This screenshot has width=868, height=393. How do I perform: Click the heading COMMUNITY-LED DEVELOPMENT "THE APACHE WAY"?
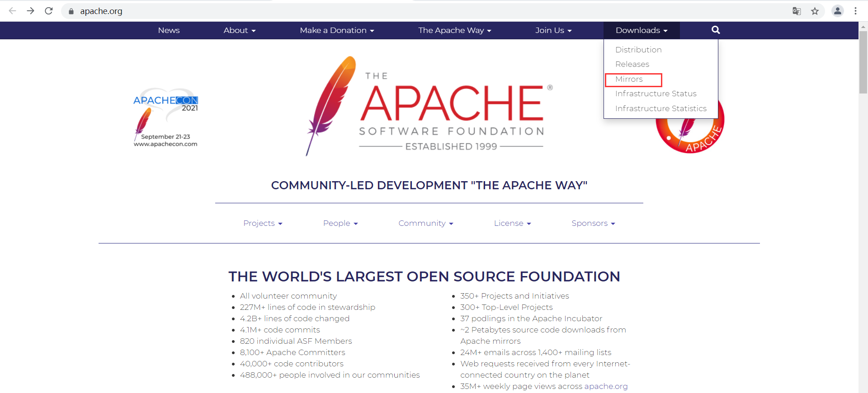pos(429,185)
